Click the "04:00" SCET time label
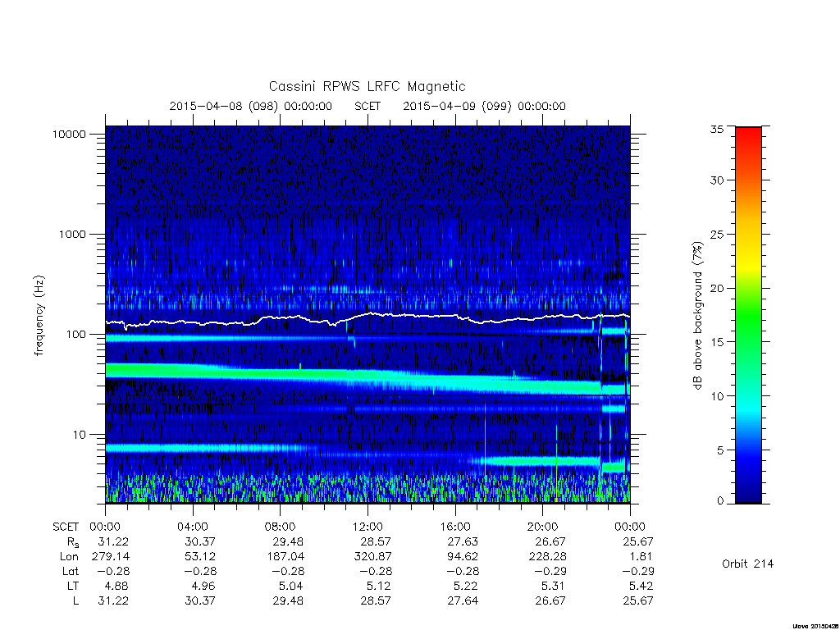Screen dimensions: 840x630 click(x=193, y=527)
